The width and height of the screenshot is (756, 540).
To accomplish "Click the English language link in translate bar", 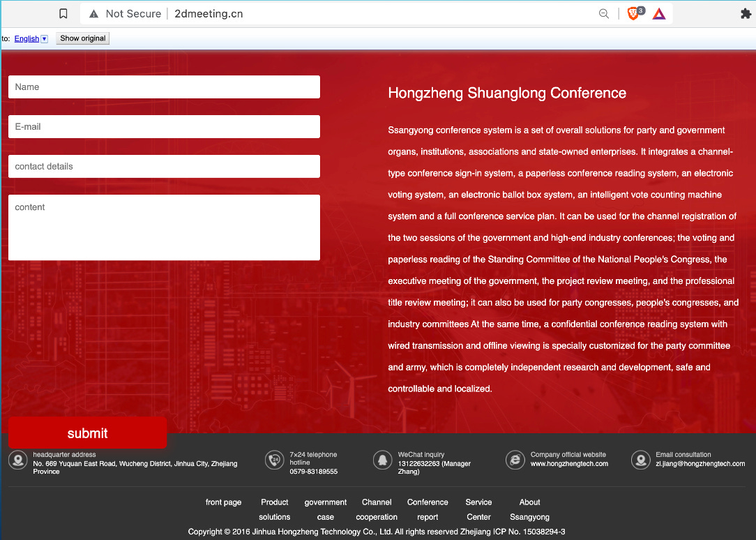I will pos(27,38).
